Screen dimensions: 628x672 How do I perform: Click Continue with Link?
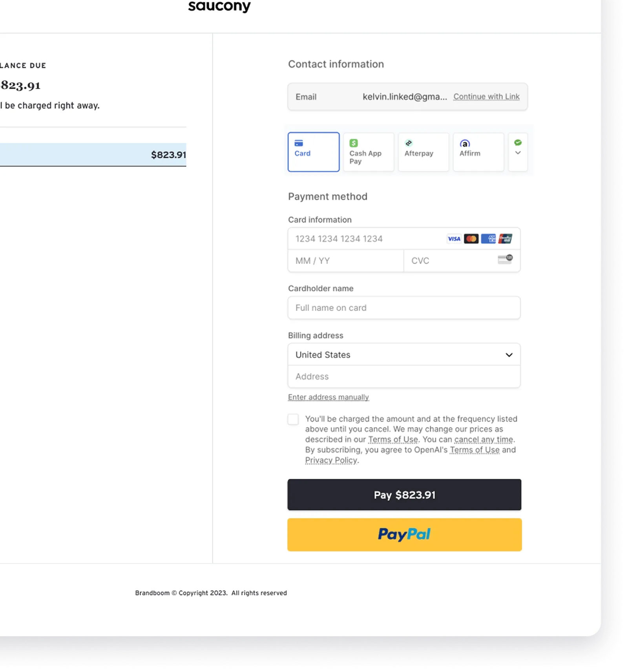[x=487, y=97]
